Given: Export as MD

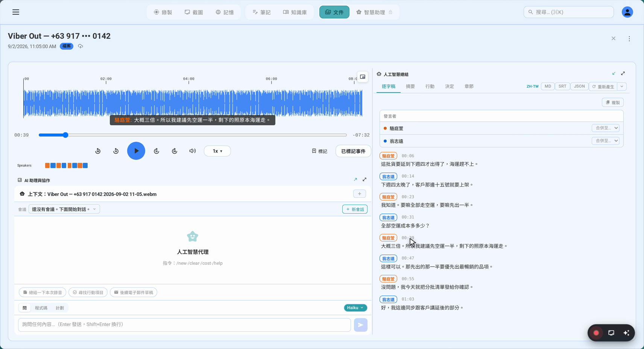Looking at the screenshot, I should [x=548, y=86].
